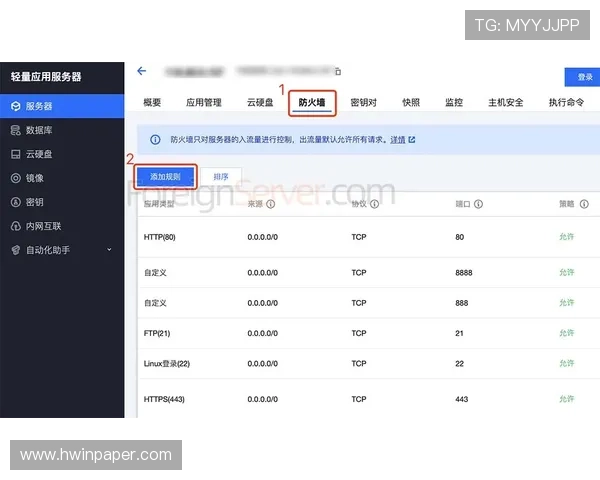The height and width of the screenshot is (480, 600).
Task: Click the back arrow icon
Action: click(142, 71)
